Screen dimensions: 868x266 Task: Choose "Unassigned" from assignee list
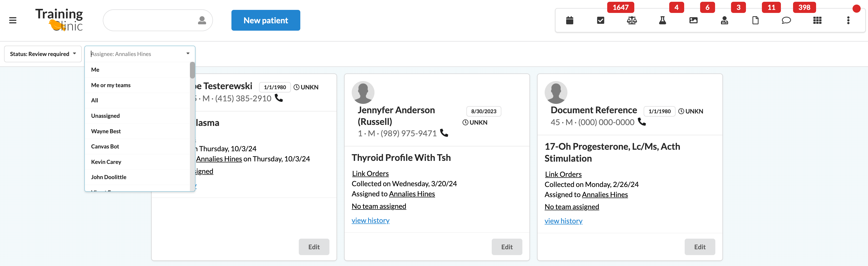point(105,116)
